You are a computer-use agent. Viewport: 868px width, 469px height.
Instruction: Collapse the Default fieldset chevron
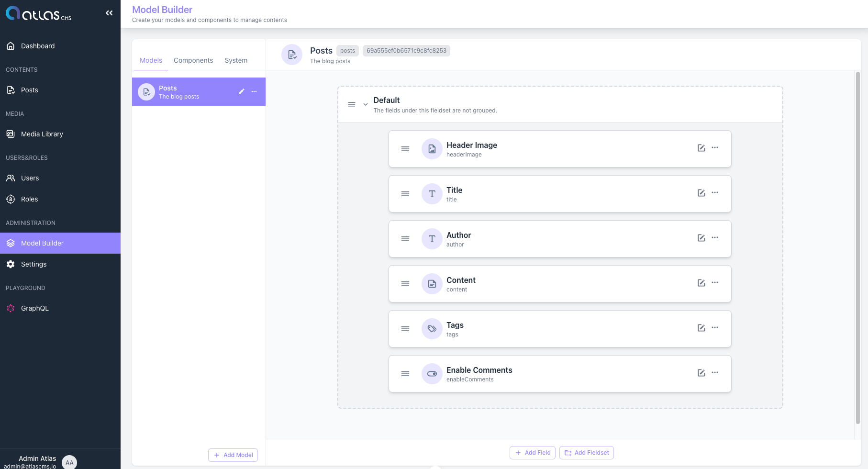coord(366,104)
